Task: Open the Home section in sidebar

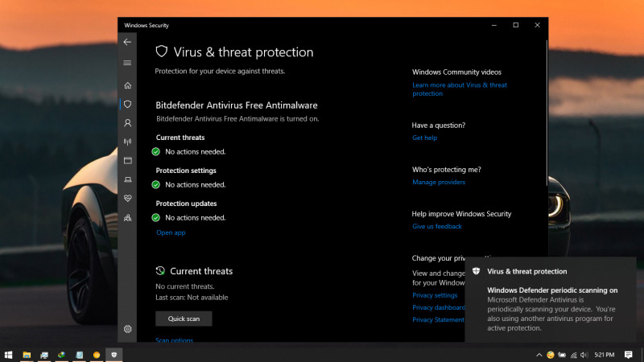Action: tap(128, 85)
